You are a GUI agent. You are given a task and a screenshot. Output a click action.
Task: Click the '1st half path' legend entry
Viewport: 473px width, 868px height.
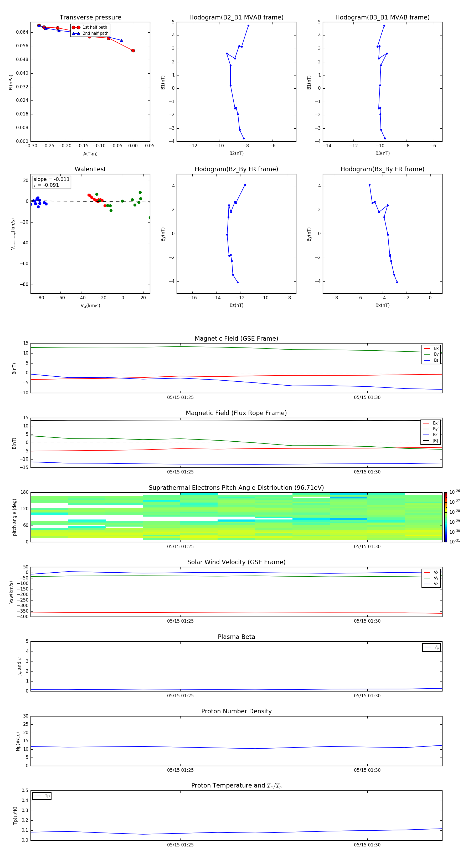coord(90,27)
